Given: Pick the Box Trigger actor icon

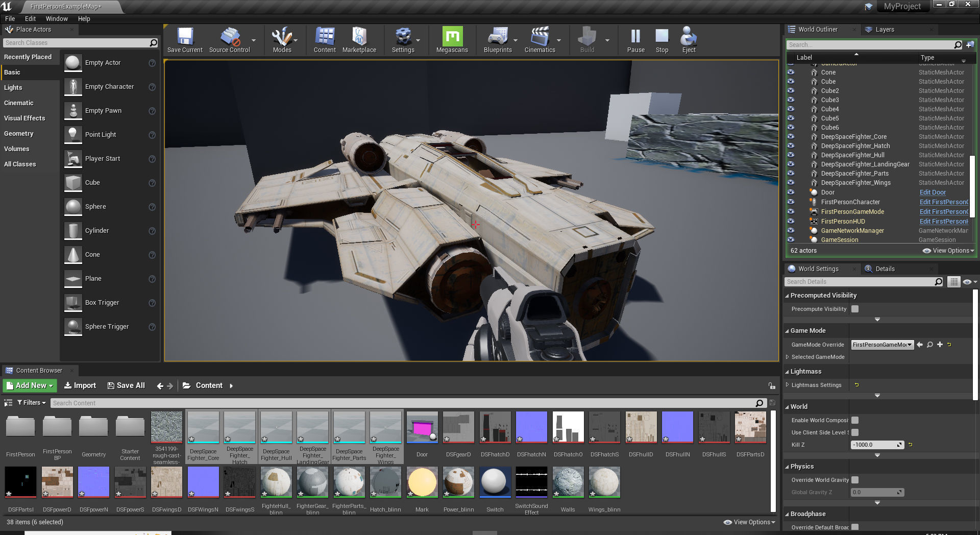Looking at the screenshot, I should point(73,303).
